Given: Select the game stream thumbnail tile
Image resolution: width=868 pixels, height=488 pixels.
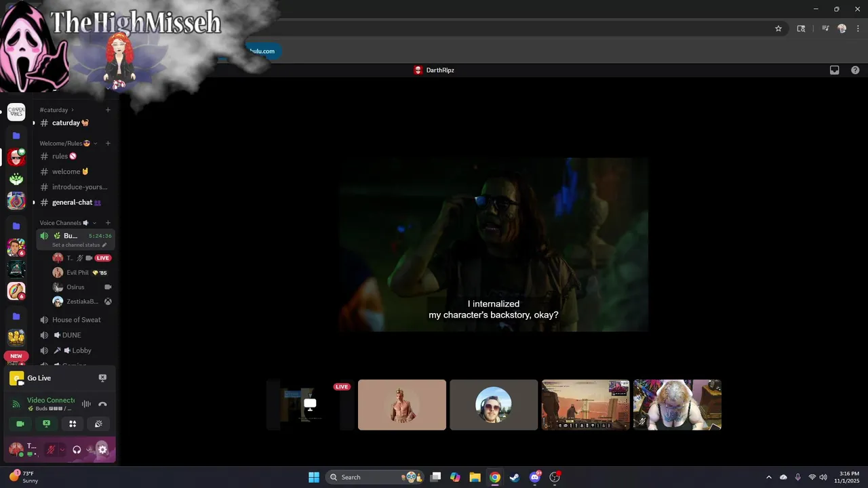Looking at the screenshot, I should tap(585, 405).
